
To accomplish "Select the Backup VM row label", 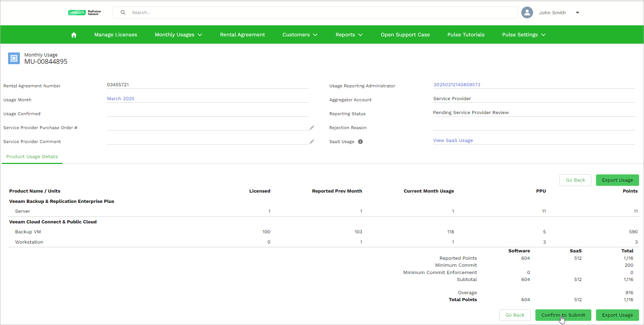I will [28, 232].
